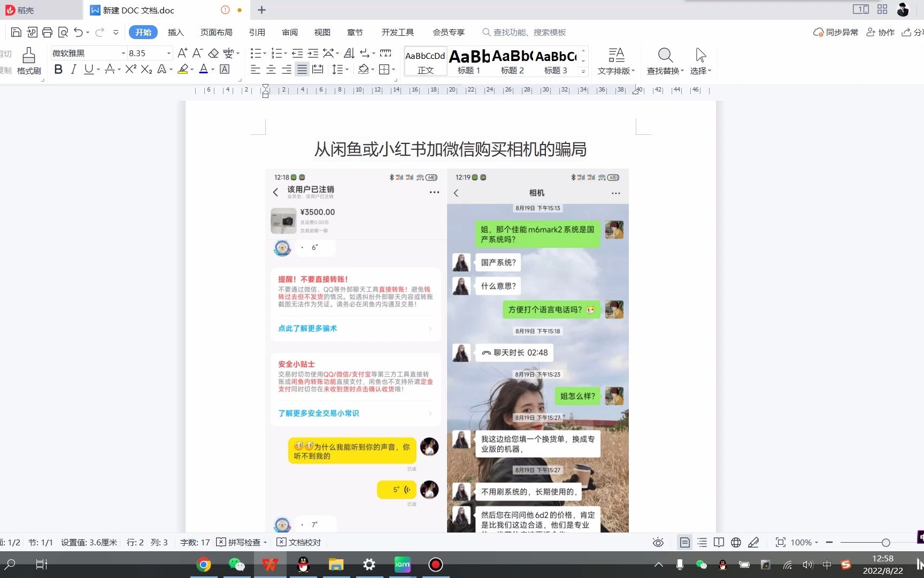Expand font color dropdown arrow

pyautogui.click(x=213, y=69)
